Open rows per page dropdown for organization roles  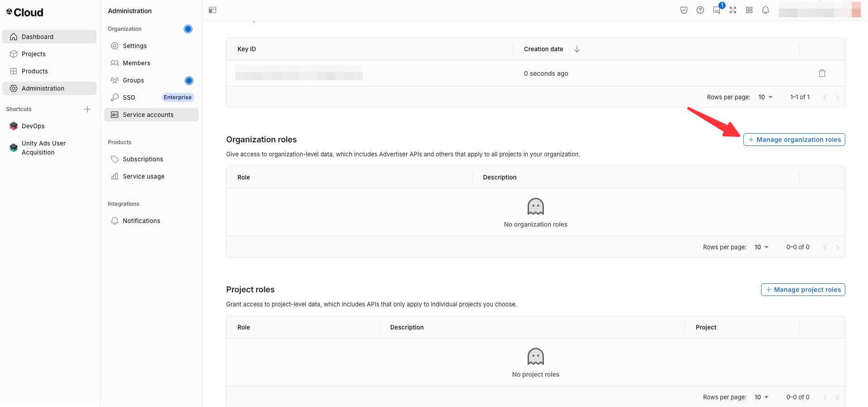(x=761, y=247)
